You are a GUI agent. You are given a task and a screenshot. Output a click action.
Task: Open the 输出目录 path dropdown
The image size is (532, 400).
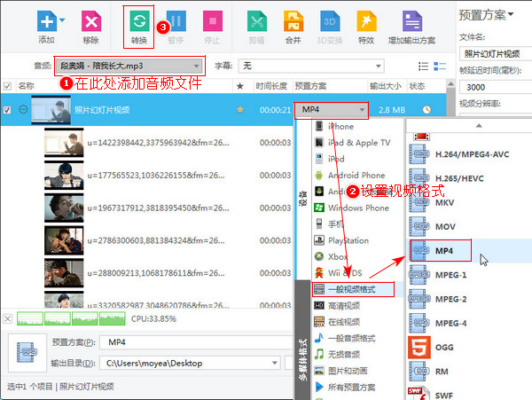[x=274, y=364]
